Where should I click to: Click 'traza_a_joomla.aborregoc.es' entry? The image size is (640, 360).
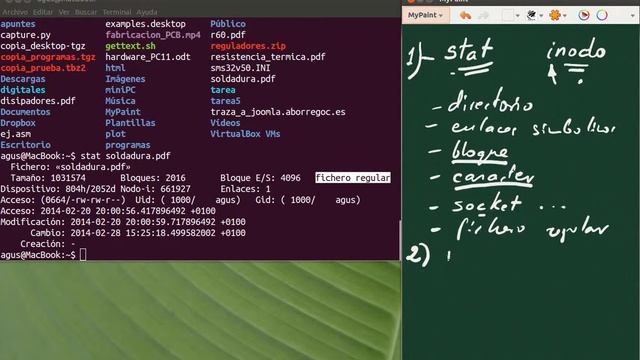pos(278,112)
